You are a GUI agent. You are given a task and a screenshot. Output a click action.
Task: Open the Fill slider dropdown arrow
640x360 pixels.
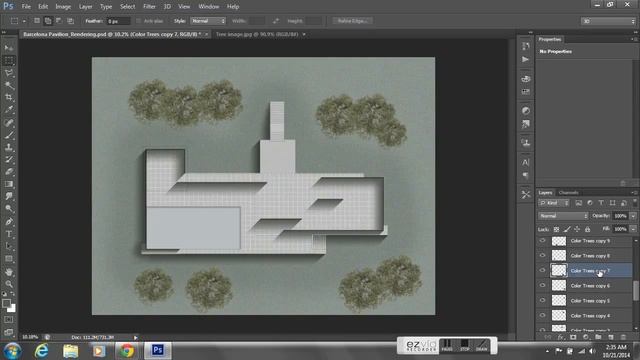click(x=633, y=229)
